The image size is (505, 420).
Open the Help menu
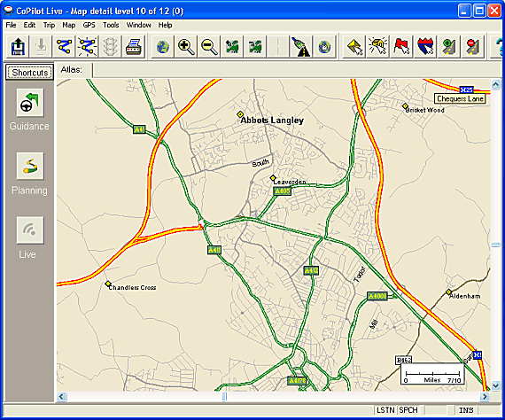(x=165, y=25)
